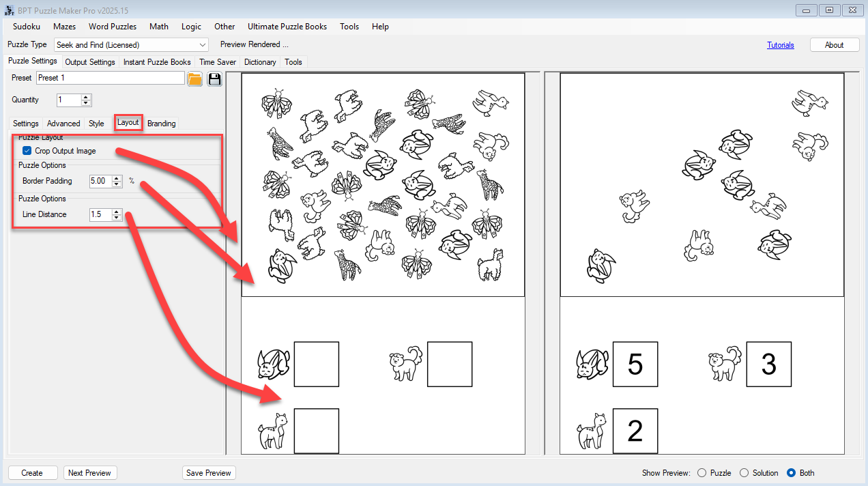Select the Both preview radio button
Viewport: 868px width, 486px height.
(792, 473)
